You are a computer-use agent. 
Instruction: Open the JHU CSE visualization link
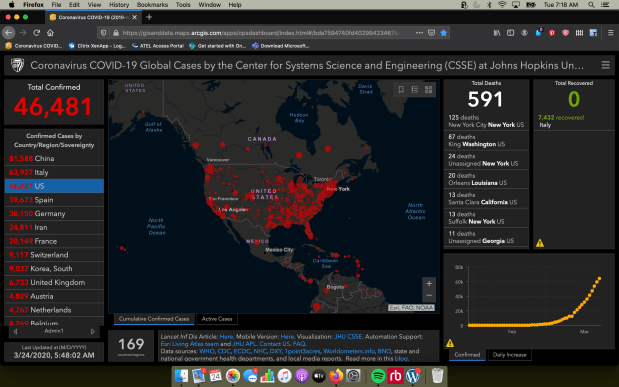348,337
